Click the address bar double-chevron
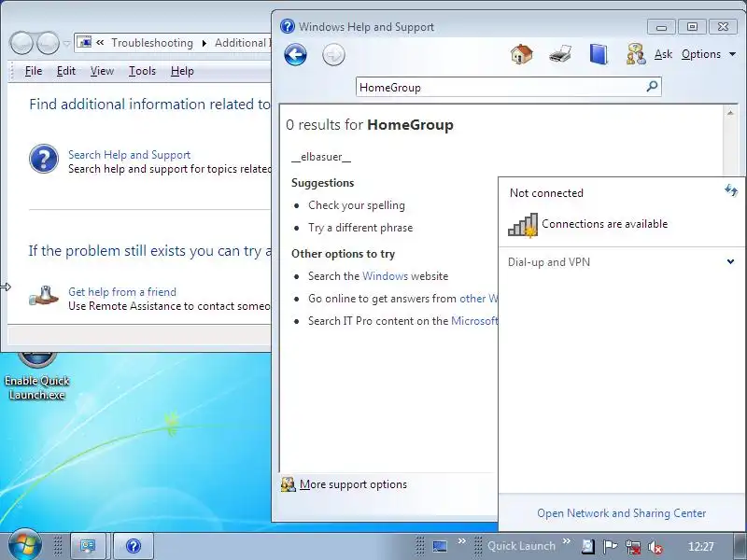The width and height of the screenshot is (747, 560). [x=100, y=42]
